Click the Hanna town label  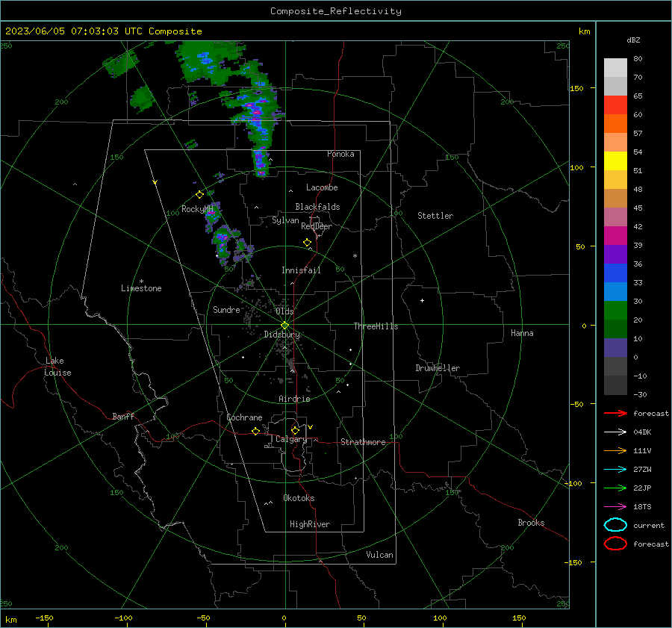[522, 333]
